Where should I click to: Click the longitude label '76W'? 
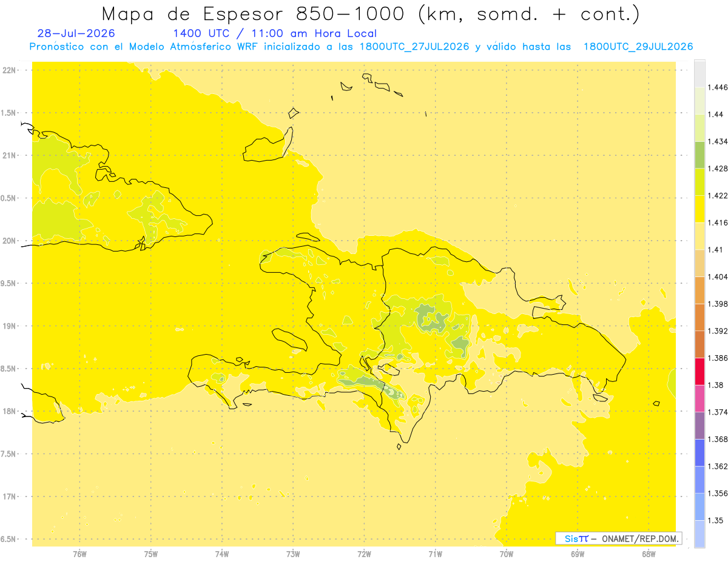coord(79,554)
